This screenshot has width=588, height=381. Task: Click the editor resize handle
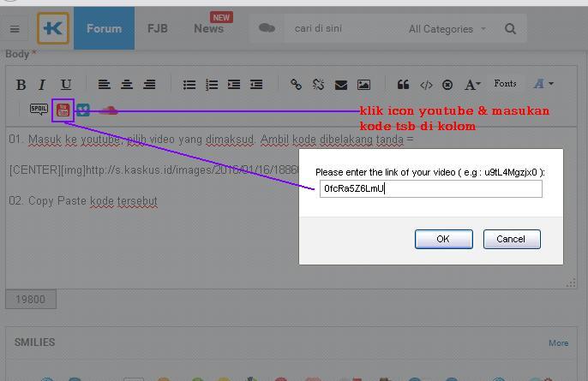[571, 283]
